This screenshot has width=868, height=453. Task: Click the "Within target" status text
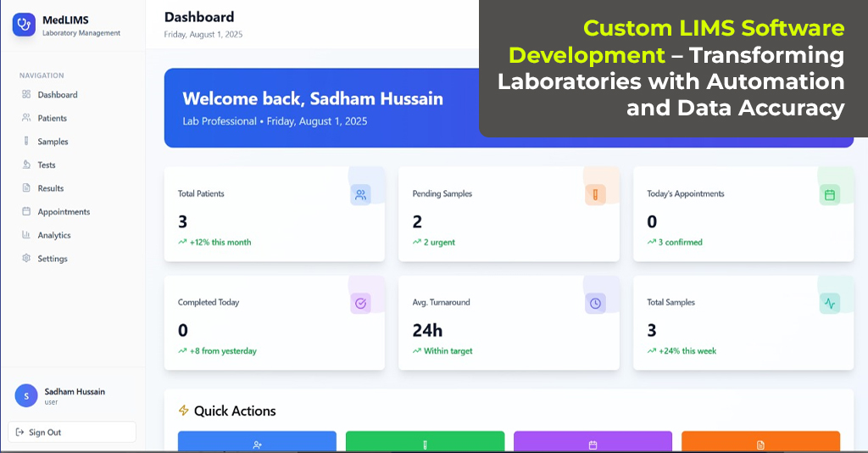click(448, 350)
